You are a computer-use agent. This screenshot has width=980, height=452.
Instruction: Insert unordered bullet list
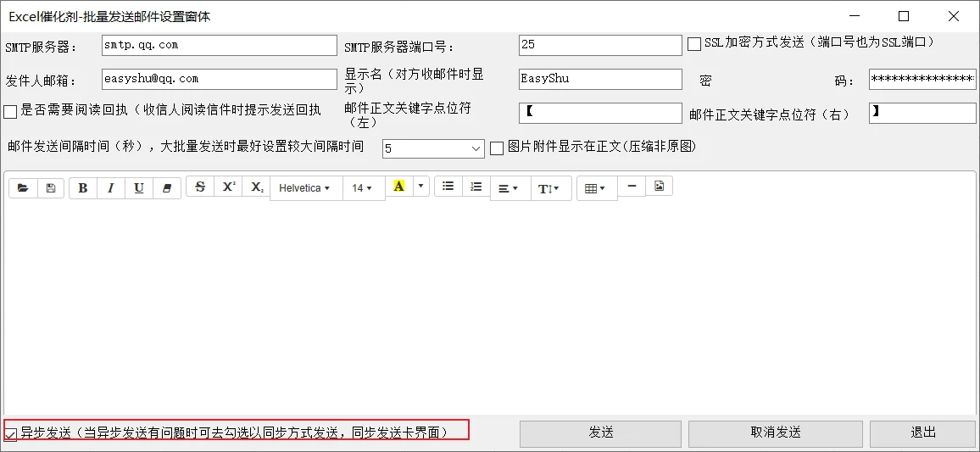(x=448, y=186)
